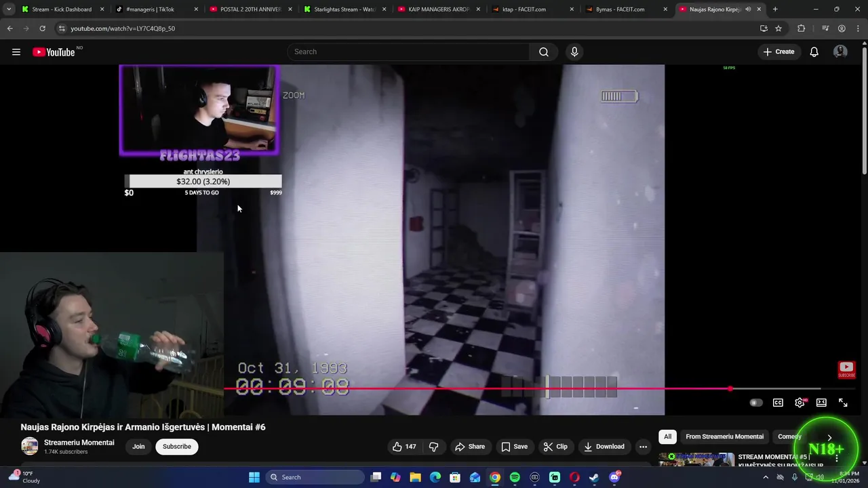Viewport: 868px width, 488px height.
Task: Subscribe to Streameriu Momentai
Action: click(x=176, y=447)
